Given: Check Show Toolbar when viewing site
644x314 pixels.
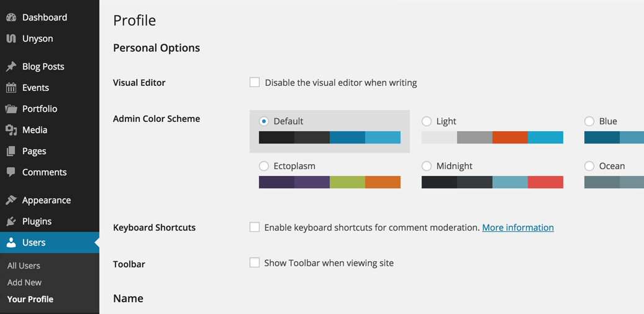Looking at the screenshot, I should 255,262.
